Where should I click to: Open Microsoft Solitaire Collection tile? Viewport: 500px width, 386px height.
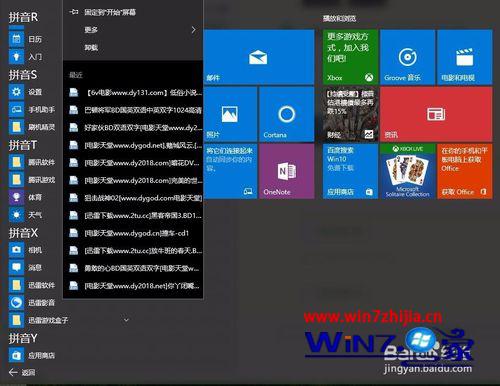click(407, 171)
